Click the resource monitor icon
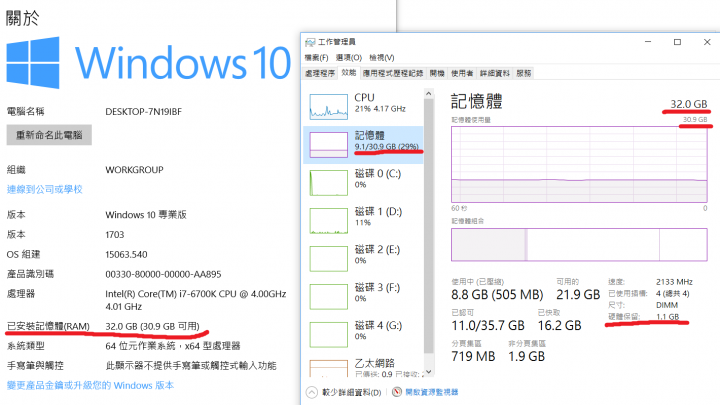This screenshot has width=720, height=405. coord(397,392)
